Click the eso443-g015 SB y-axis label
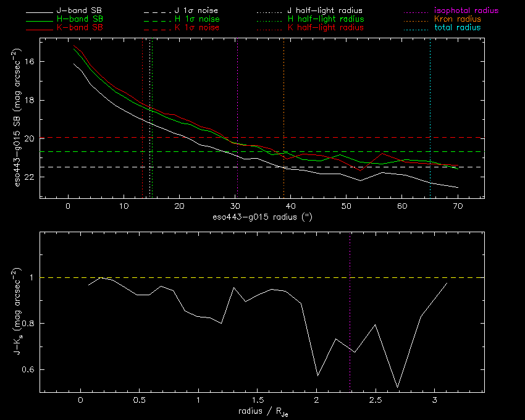The width and height of the screenshot is (525, 420). click(17, 119)
